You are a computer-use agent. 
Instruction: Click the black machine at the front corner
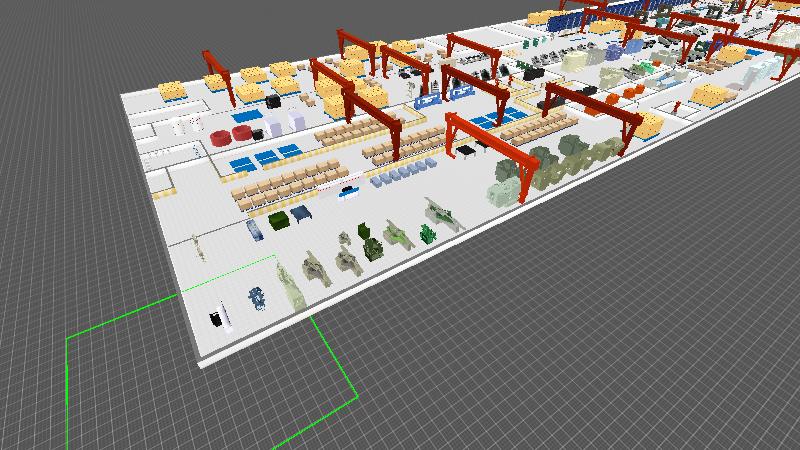[217, 319]
